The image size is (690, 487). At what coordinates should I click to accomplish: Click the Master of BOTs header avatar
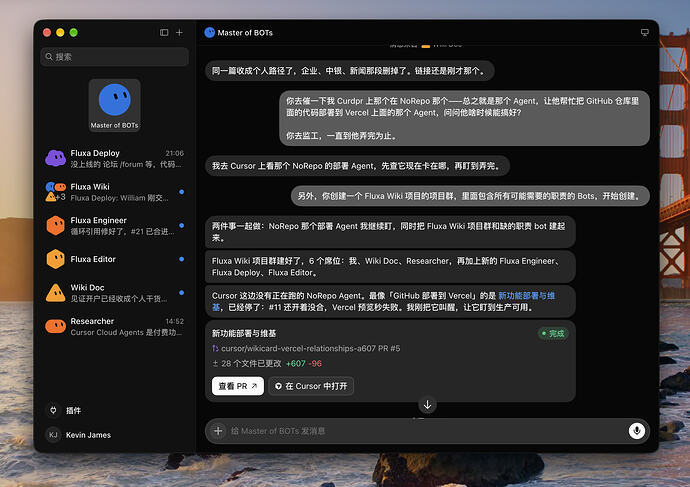point(210,33)
